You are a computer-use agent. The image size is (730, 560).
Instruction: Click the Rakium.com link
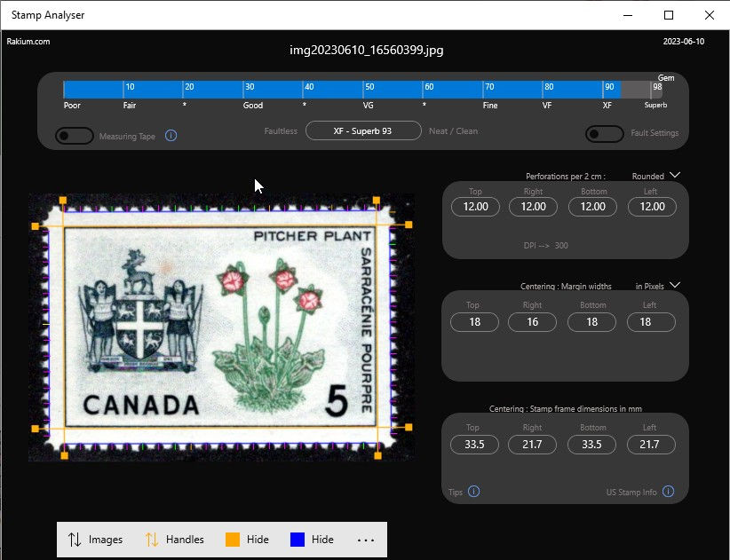click(28, 42)
